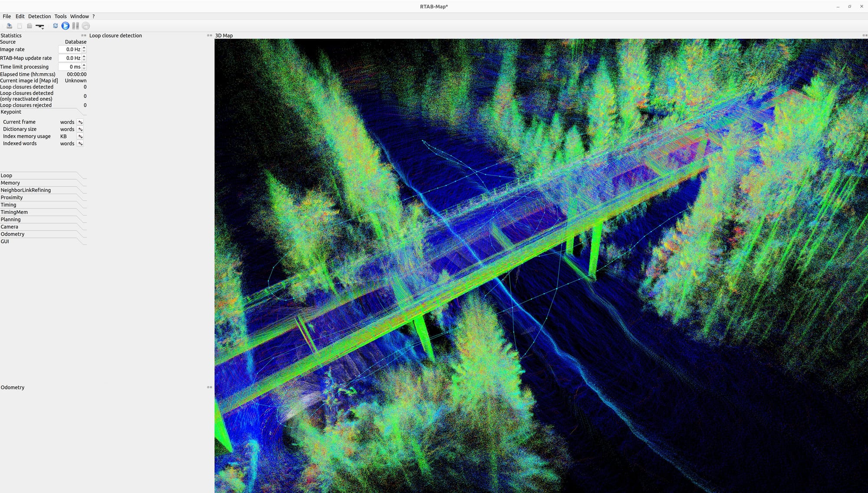Open the Tools menu

coord(60,17)
